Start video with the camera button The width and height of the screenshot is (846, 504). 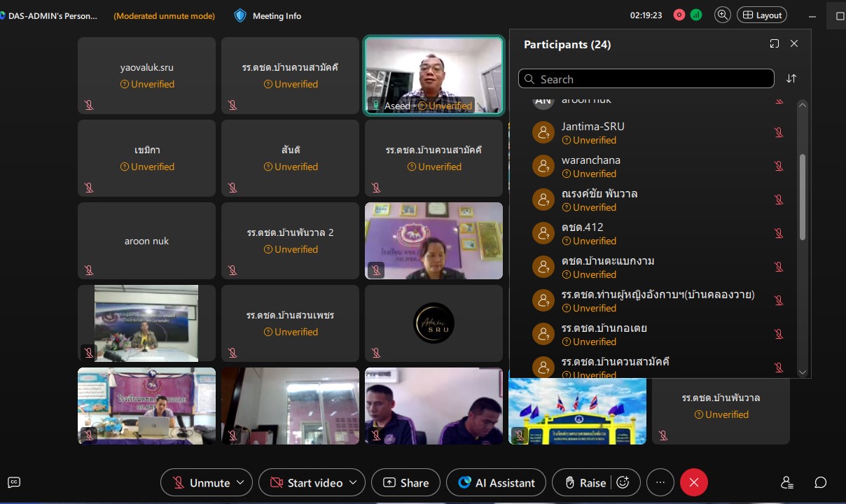(307, 482)
